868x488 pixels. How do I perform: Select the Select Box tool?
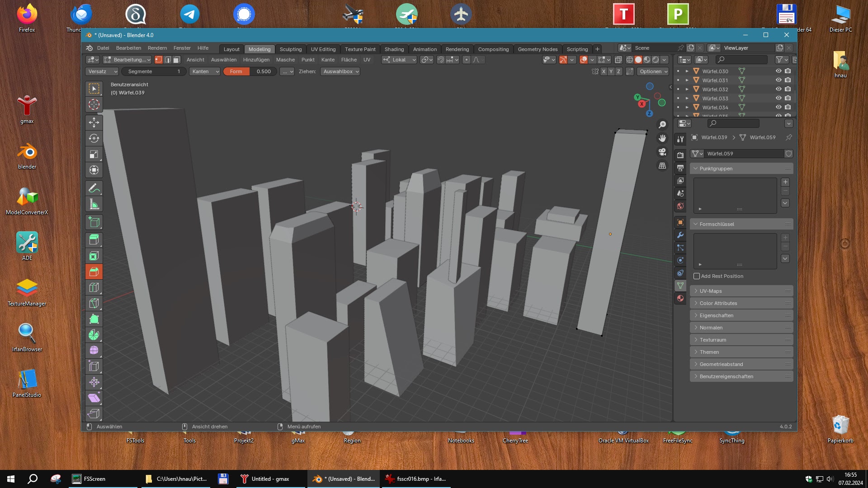tap(94, 89)
